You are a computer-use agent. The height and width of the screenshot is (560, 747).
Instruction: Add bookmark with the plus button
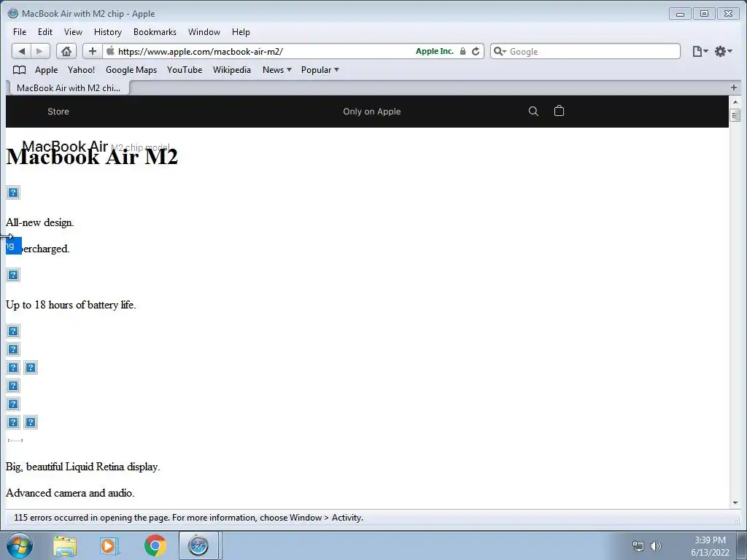pyautogui.click(x=93, y=52)
